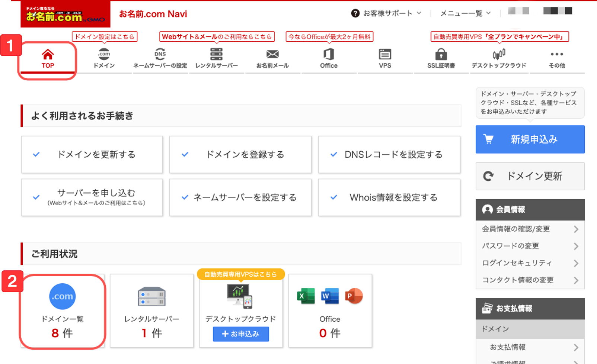Choose ドメインを登録する procedure
The width and height of the screenshot is (597, 364).
pyautogui.click(x=240, y=154)
